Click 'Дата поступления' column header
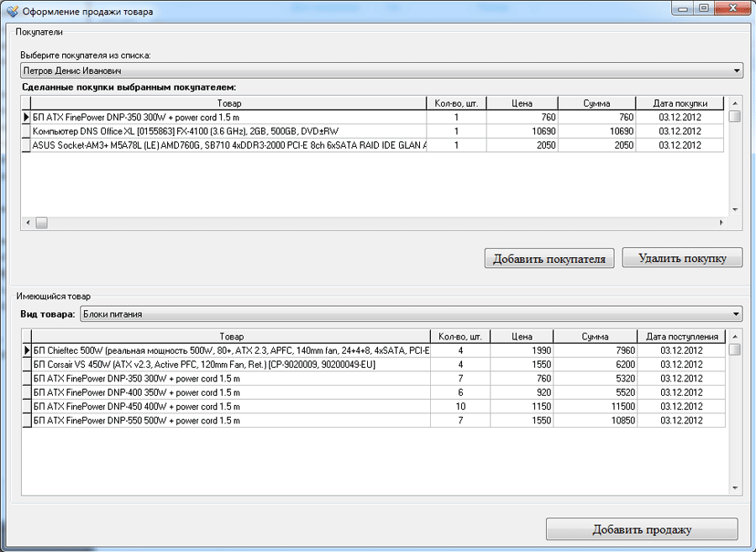Viewport: 756px width, 552px height. 682,337
